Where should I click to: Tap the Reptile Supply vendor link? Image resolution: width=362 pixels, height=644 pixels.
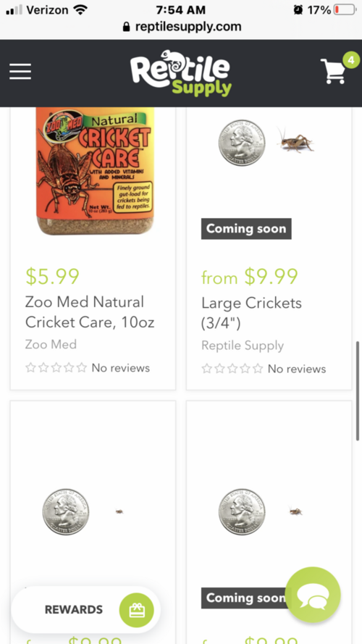(243, 346)
